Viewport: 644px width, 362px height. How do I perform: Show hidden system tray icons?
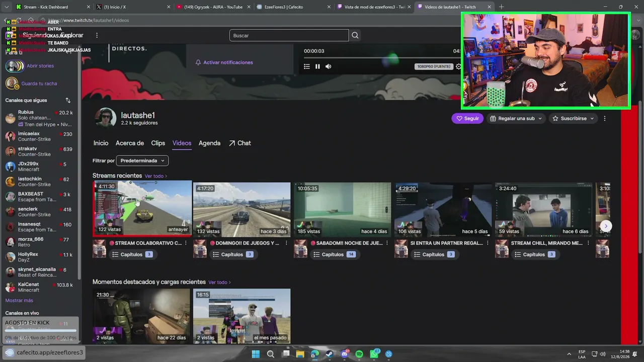(x=569, y=354)
